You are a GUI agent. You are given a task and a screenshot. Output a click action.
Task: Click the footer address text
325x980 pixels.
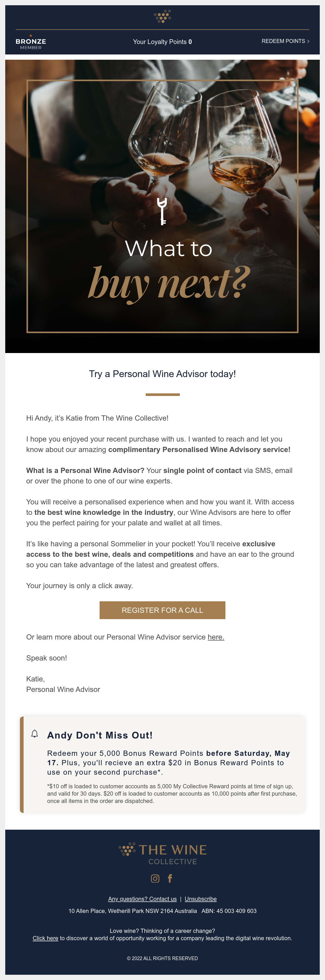pos(162,911)
